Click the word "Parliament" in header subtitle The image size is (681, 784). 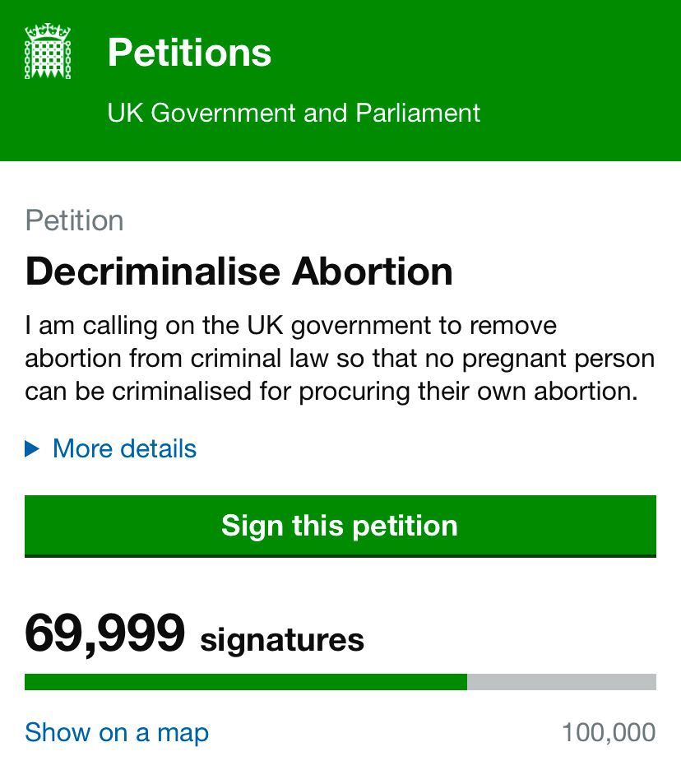tap(418, 113)
